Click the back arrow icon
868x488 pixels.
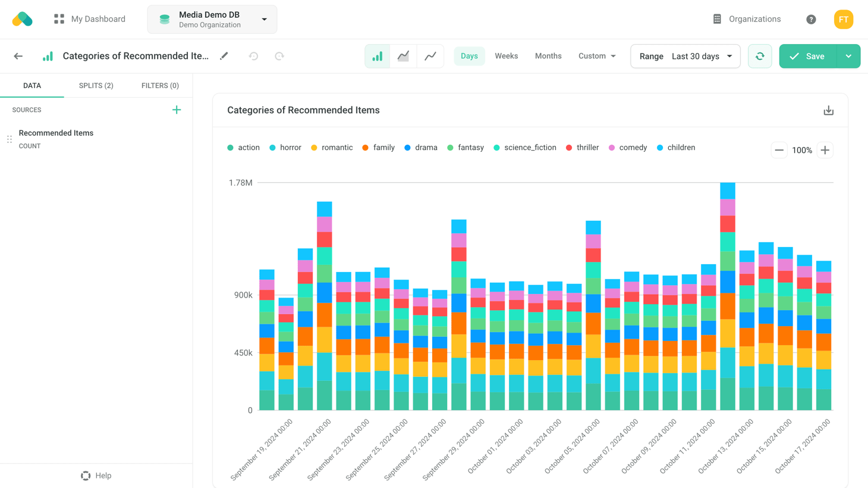(18, 56)
